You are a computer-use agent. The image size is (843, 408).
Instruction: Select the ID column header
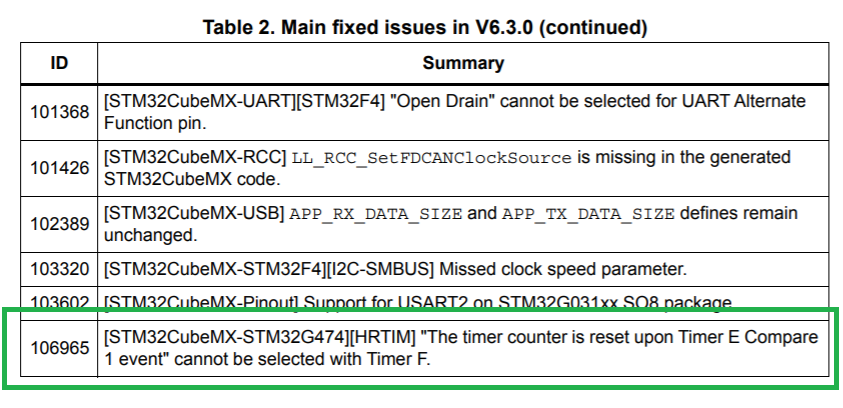(x=59, y=63)
